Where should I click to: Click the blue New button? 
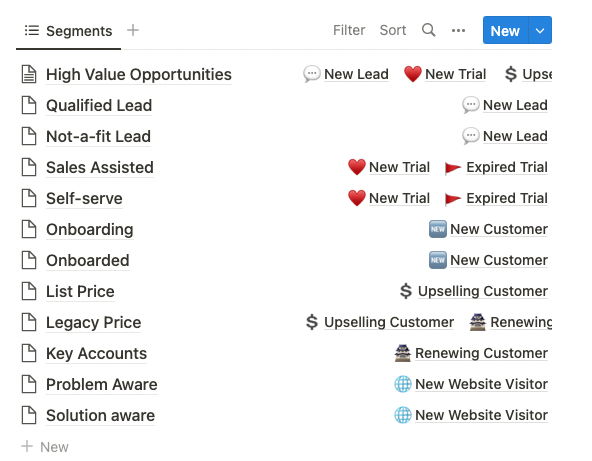[505, 30]
